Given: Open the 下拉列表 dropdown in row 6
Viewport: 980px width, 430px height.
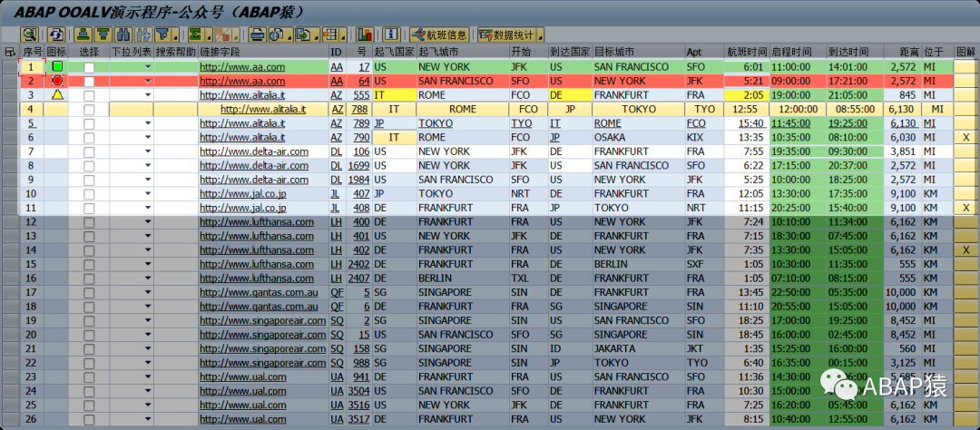Looking at the screenshot, I should [148, 138].
